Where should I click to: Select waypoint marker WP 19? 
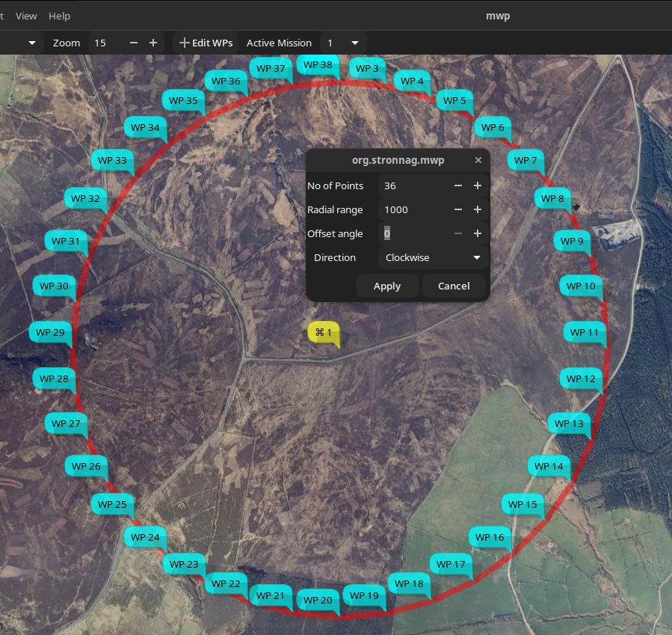(364, 596)
